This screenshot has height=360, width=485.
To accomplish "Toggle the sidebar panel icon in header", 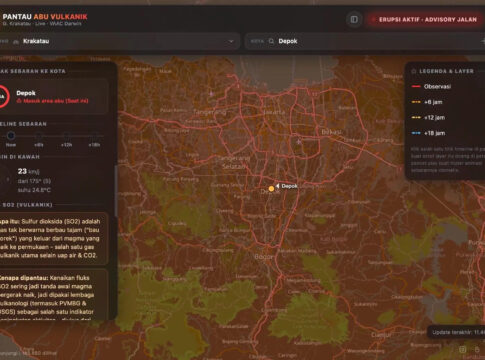I will pyautogui.click(x=354, y=20).
